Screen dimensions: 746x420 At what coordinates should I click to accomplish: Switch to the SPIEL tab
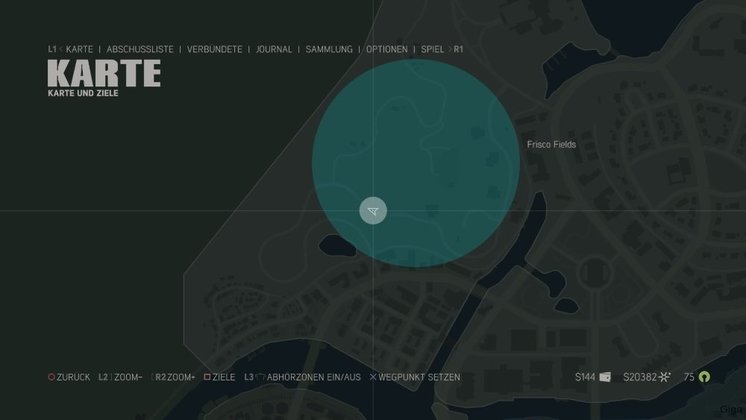(x=432, y=49)
